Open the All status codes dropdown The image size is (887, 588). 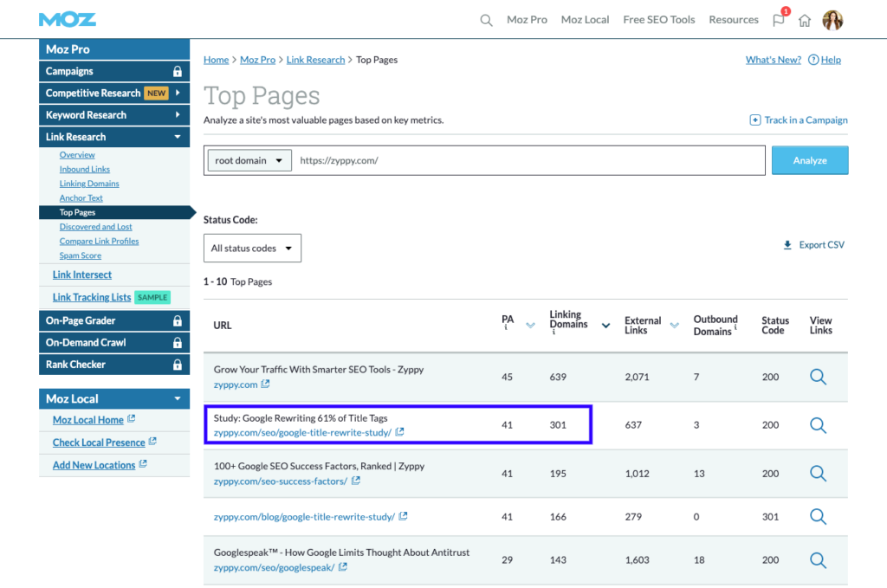(252, 249)
